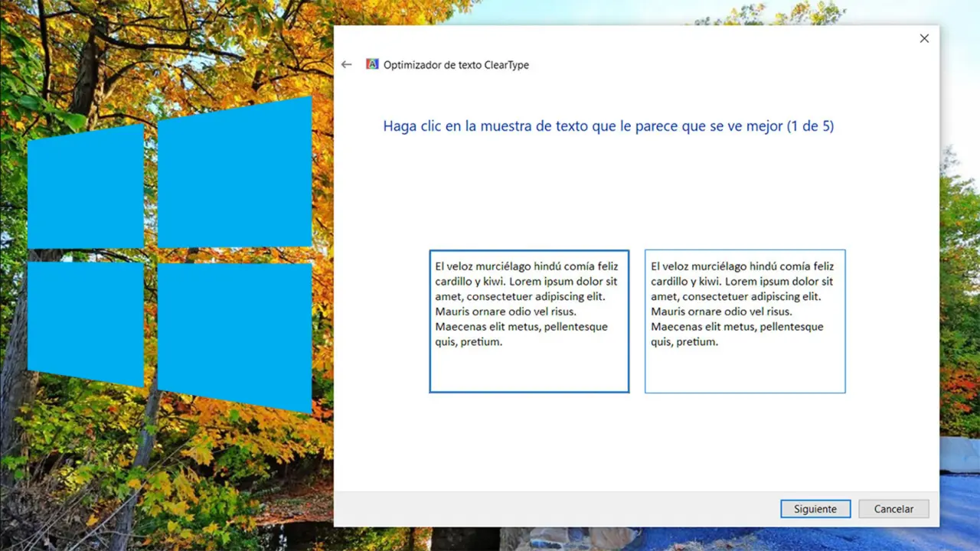Click the top-left pane of the Windows logo
This screenshot has height=551, width=980.
coord(86,187)
